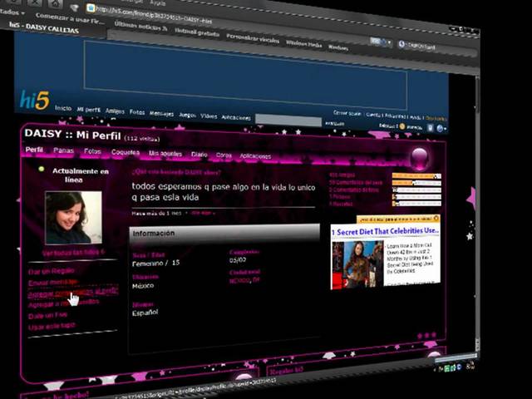The width and height of the screenshot is (532, 399).
Task: Select the Mis apuntes profile tab
Action: 165,154
